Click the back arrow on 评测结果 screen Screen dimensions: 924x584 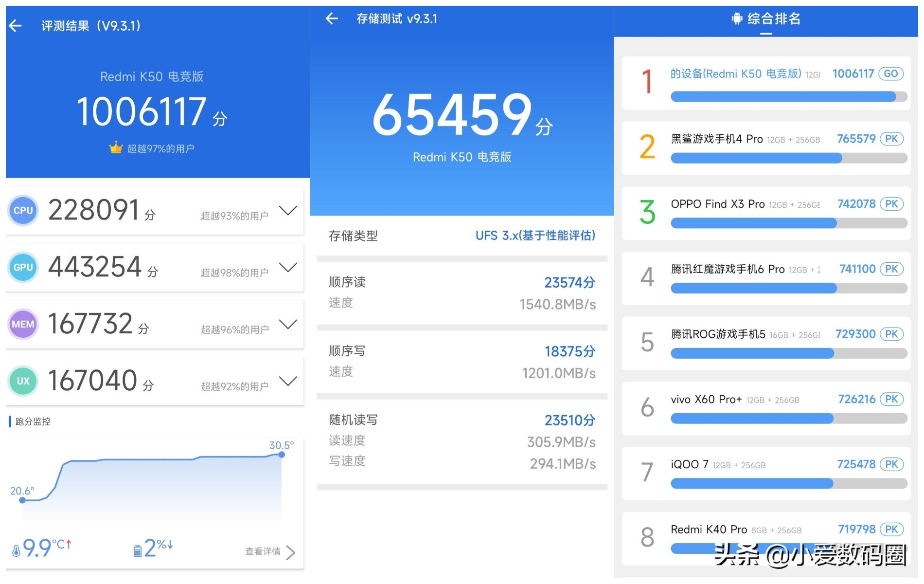click(16, 25)
